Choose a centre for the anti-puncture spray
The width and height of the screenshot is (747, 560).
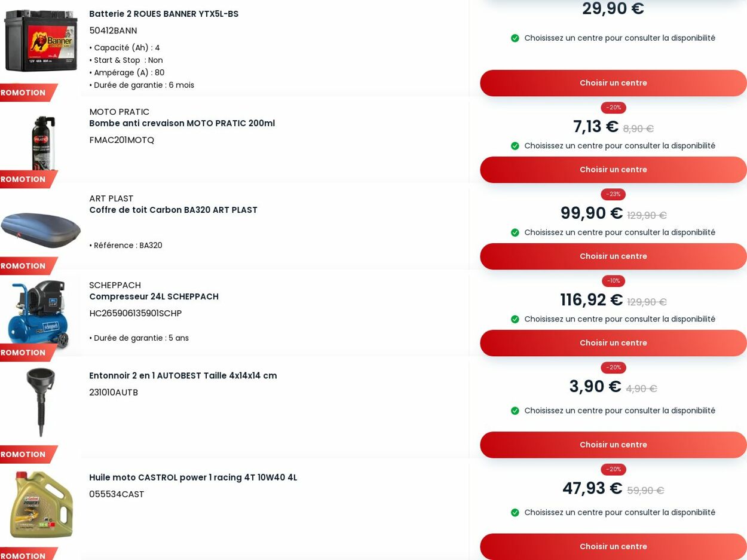click(613, 170)
